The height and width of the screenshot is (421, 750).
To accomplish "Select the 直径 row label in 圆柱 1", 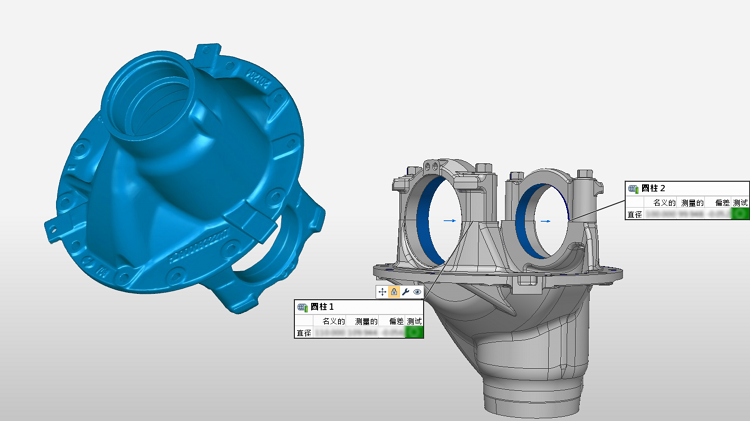I will tap(303, 333).
